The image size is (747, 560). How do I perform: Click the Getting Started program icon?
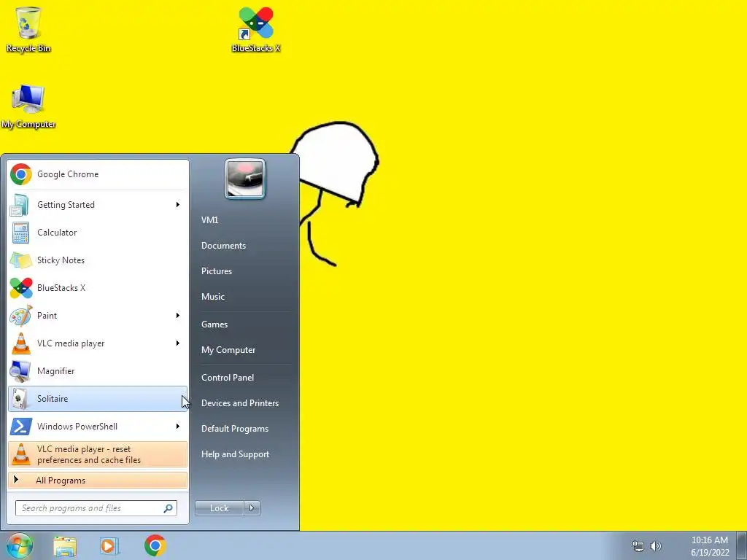coord(20,205)
